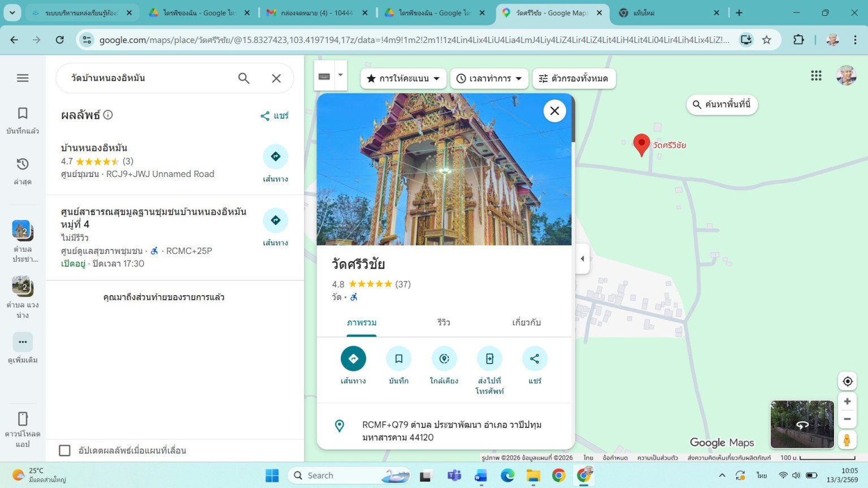The height and width of the screenshot is (488, 868).
Task: Zoom out on the map
Action: 847,419
